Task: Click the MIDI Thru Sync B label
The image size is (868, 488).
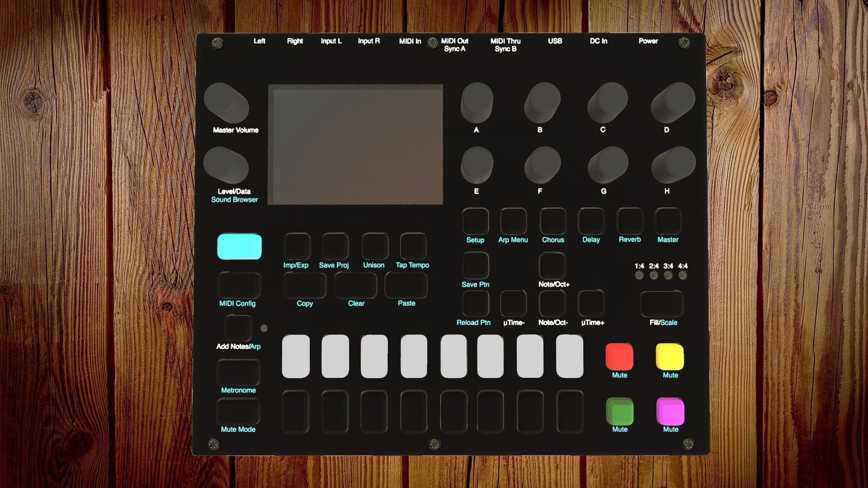Action: 505,45
